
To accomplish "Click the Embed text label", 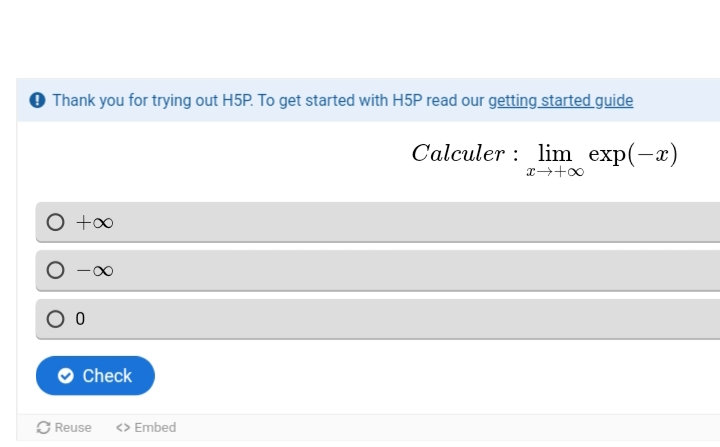I will tap(155, 428).
